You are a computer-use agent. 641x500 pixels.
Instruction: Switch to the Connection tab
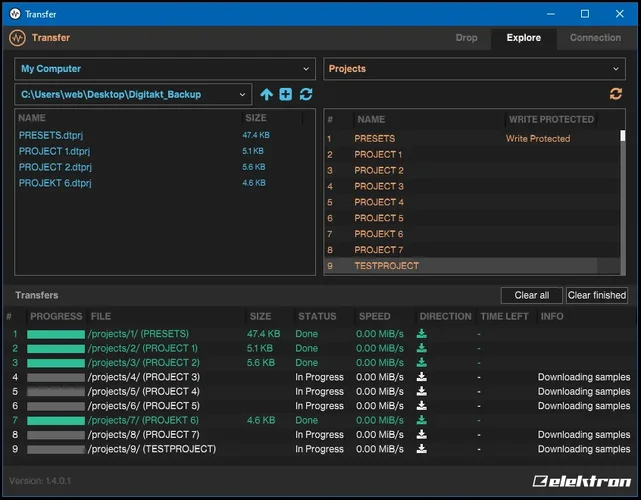(595, 38)
